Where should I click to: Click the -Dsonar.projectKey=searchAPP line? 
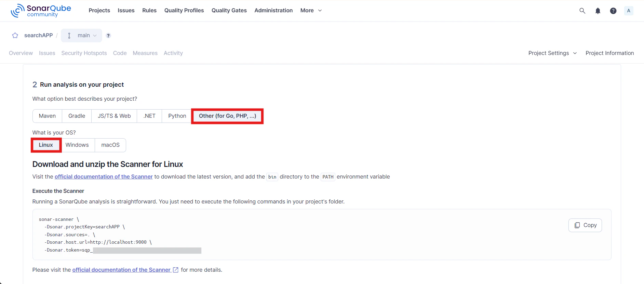(x=85, y=227)
